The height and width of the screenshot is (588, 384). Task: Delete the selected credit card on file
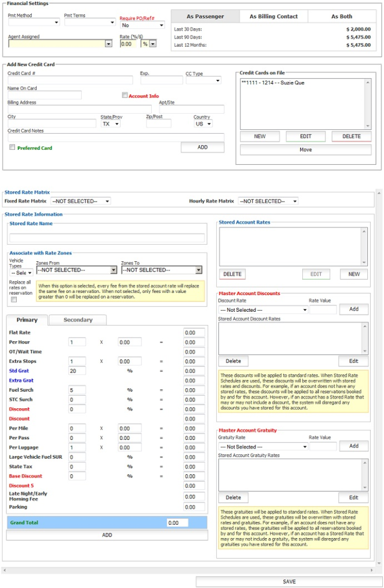(351, 137)
